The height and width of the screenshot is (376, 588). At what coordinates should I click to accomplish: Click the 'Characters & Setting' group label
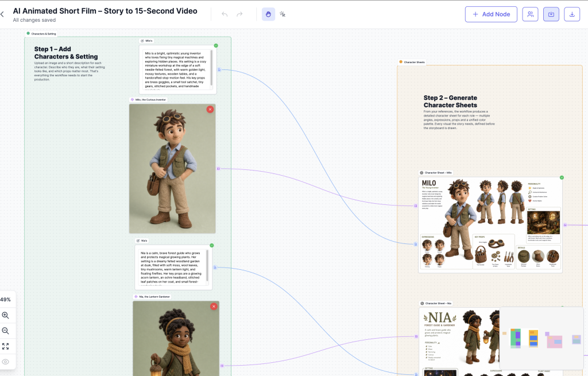[41, 34]
